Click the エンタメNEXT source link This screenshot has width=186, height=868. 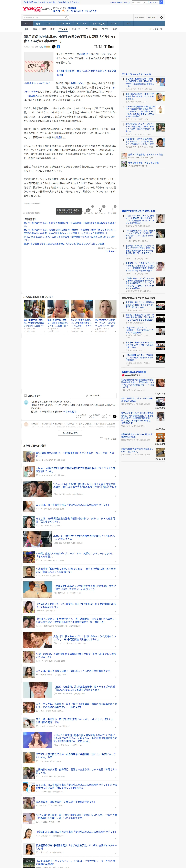click(110, 251)
